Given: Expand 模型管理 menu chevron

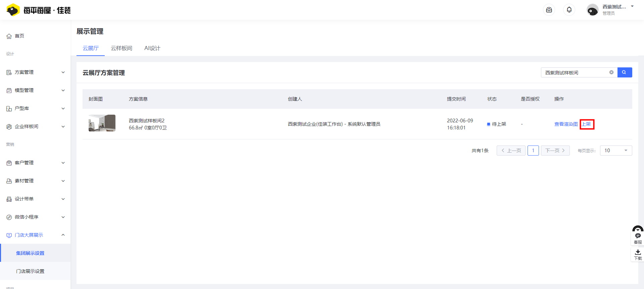Looking at the screenshot, I should pos(63,91).
